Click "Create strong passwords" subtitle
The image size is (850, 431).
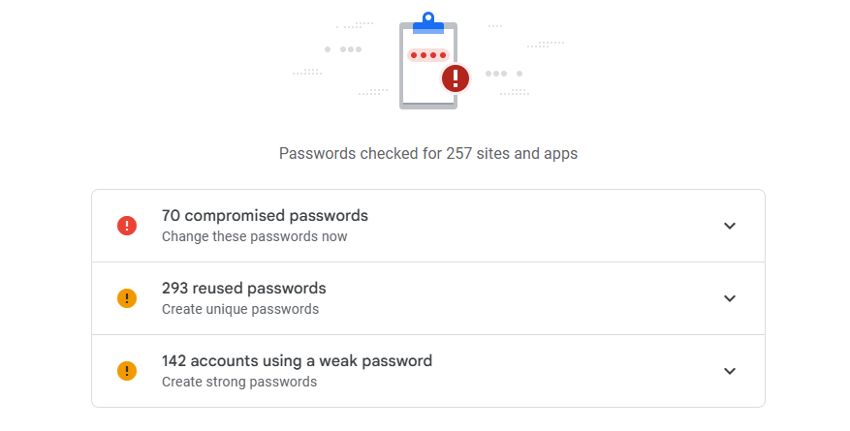(239, 382)
